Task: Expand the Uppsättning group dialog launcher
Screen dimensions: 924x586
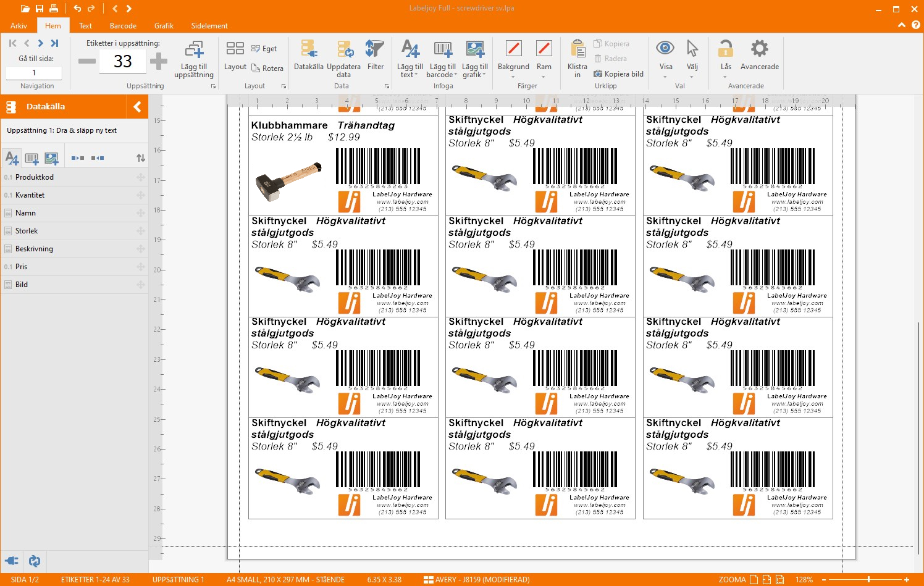Action: click(x=213, y=86)
